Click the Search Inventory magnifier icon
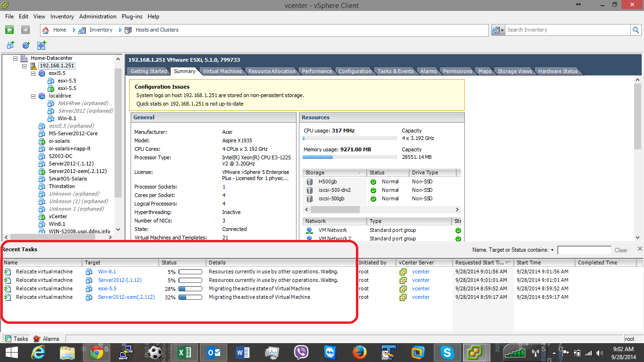 [636, 30]
